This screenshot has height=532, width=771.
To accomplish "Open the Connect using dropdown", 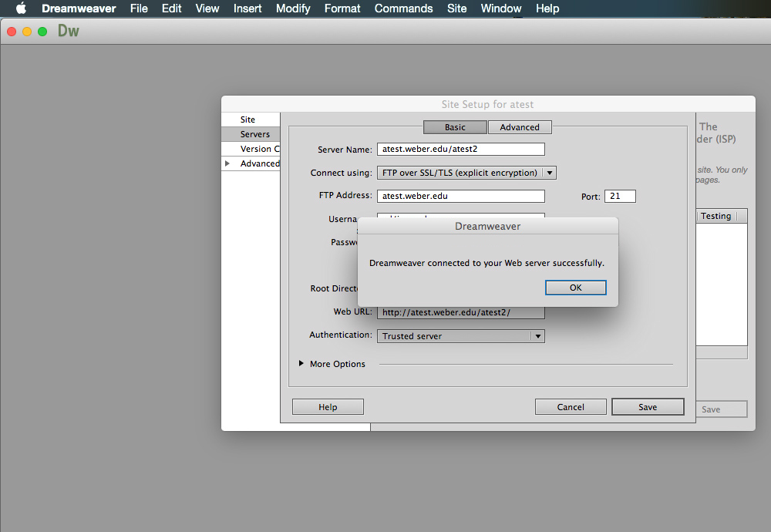I will click(466, 173).
